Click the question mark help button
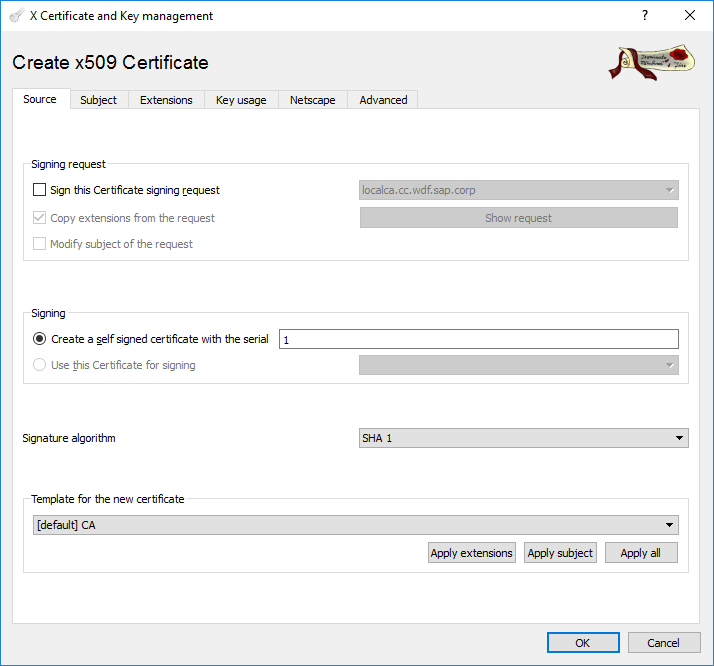714x666 pixels. 644,16
